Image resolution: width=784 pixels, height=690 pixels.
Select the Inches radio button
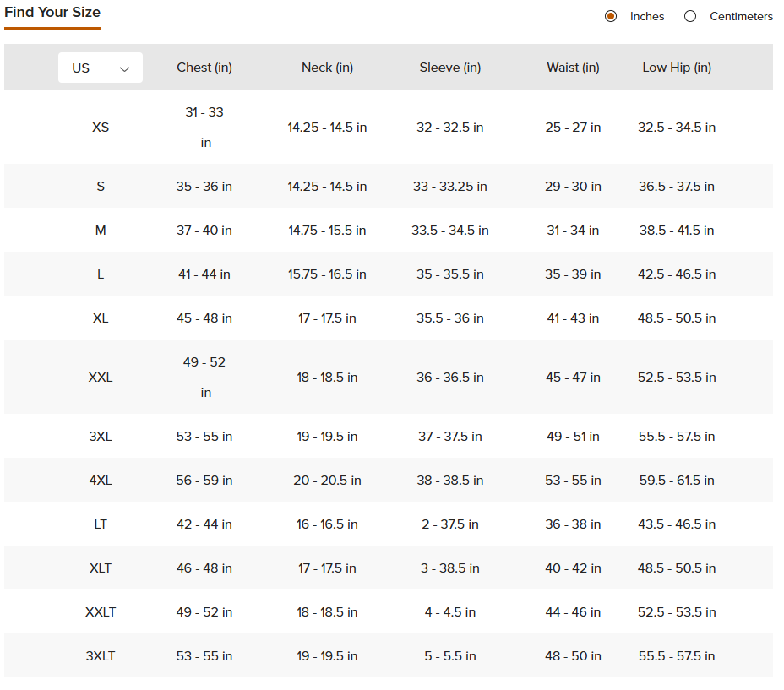[x=611, y=17]
